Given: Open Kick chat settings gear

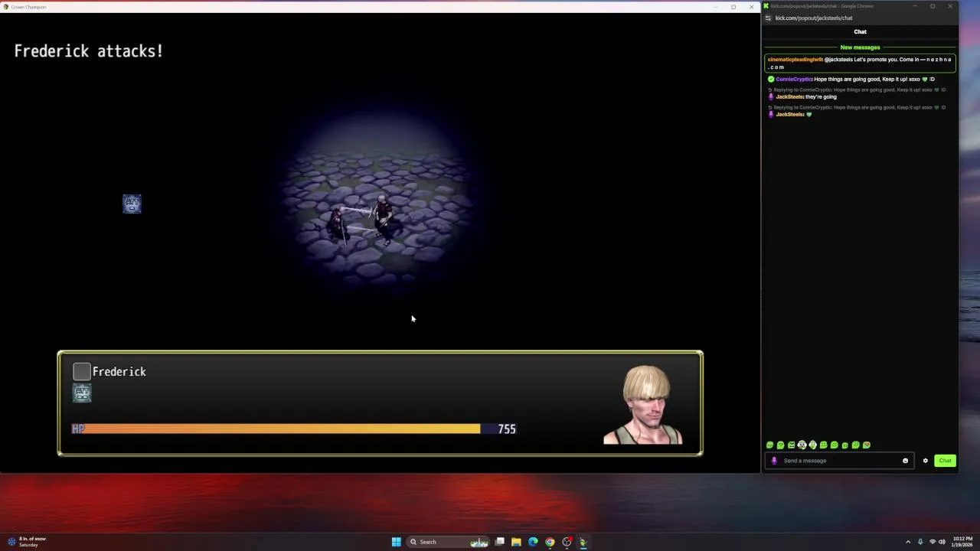Looking at the screenshot, I should (925, 461).
